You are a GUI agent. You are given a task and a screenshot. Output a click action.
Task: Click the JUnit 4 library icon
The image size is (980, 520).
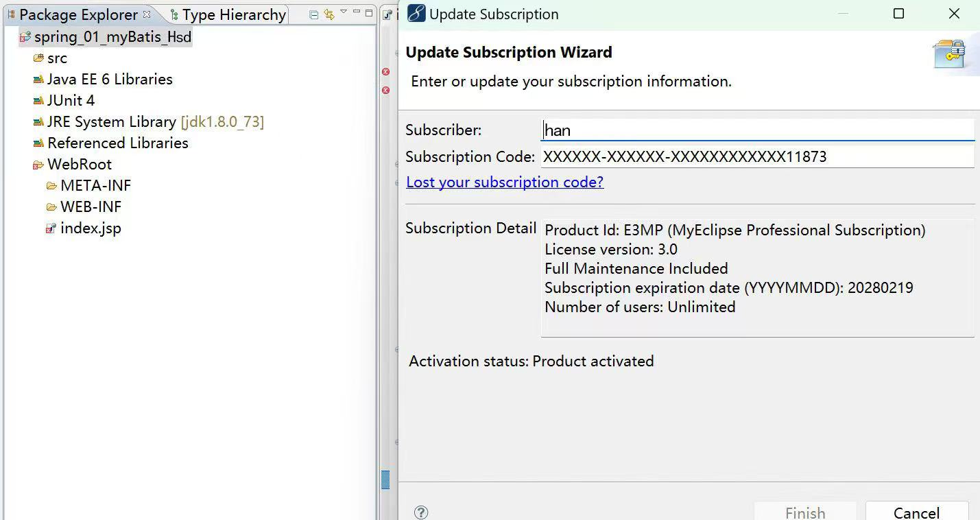pyautogui.click(x=38, y=101)
